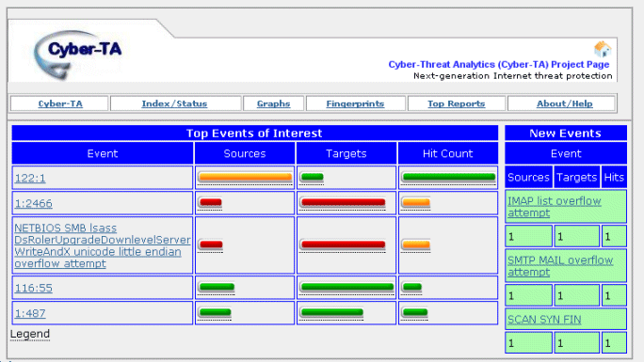Click Sources count under IMAP list overflow
Screen dimensions: 644x362
point(528,236)
